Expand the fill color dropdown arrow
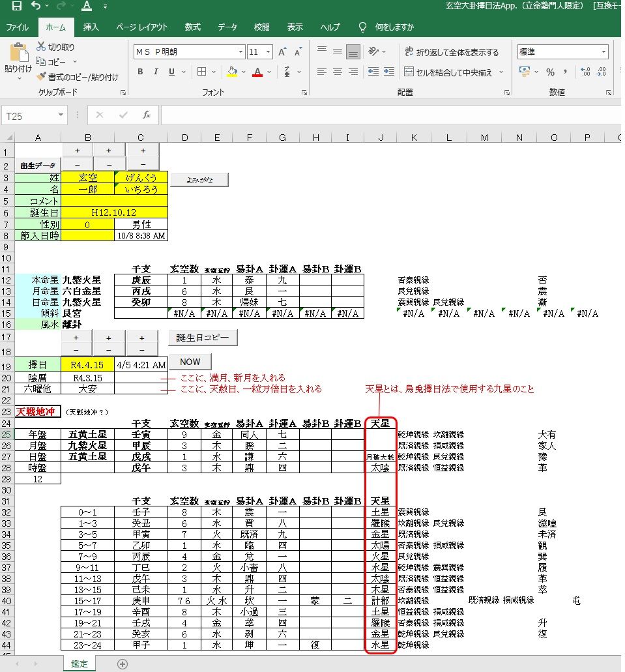 [x=244, y=72]
